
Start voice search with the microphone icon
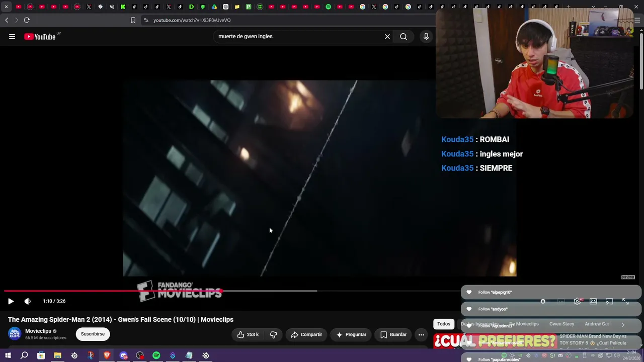click(426, 36)
